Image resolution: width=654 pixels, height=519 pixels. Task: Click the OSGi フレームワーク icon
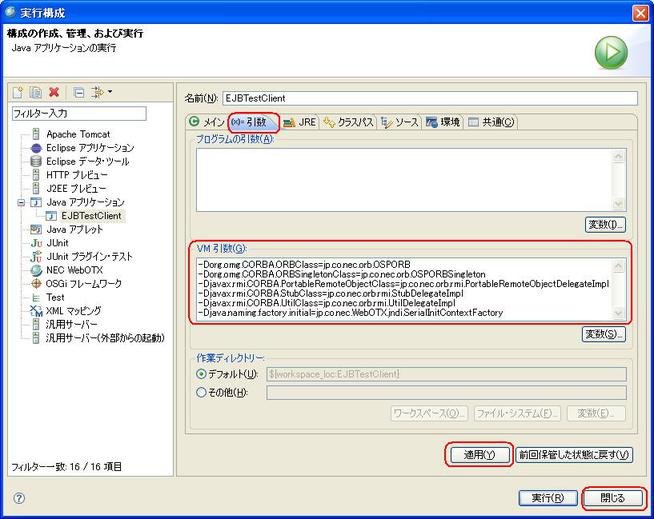(x=36, y=284)
